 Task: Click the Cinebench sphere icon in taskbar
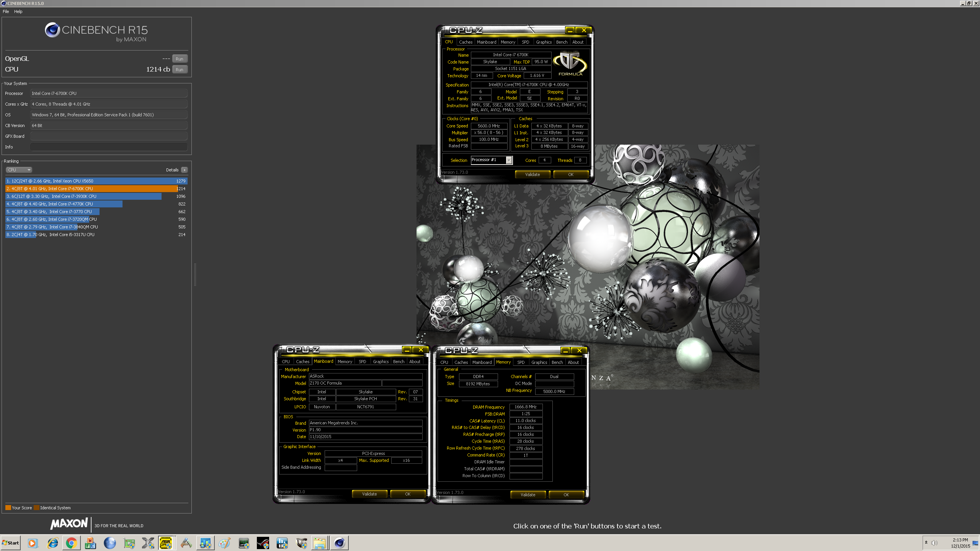pyautogui.click(x=340, y=543)
